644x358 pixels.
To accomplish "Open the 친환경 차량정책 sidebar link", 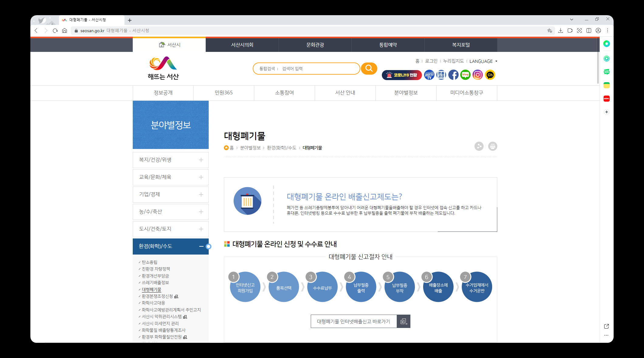I will click(x=156, y=269).
